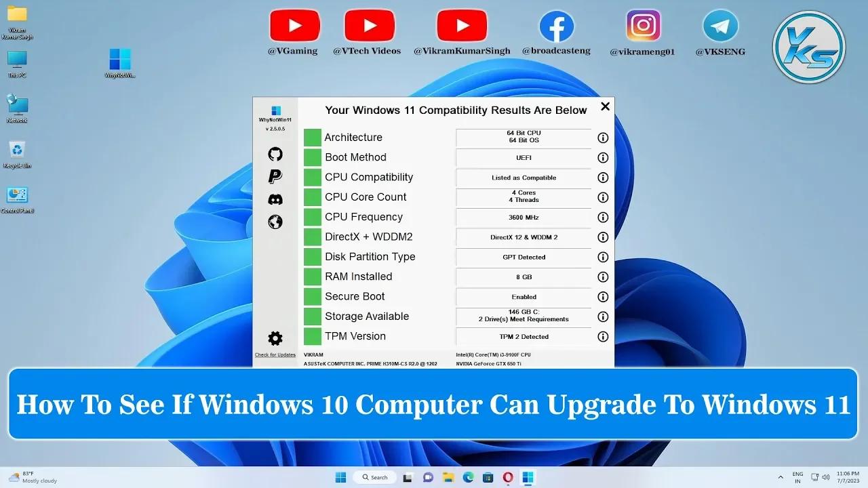Click the TPM Version label
Viewport: 868px width, 488px height.
[x=355, y=336]
